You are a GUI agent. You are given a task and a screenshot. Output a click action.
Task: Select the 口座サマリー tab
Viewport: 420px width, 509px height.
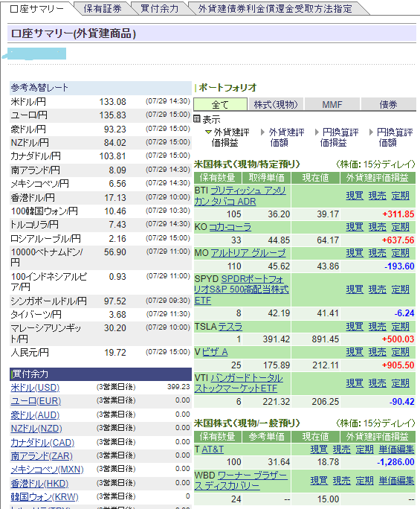click(x=36, y=8)
